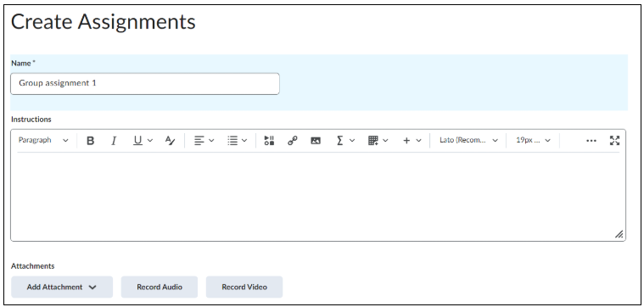Click the Record Audio button

coord(160,287)
